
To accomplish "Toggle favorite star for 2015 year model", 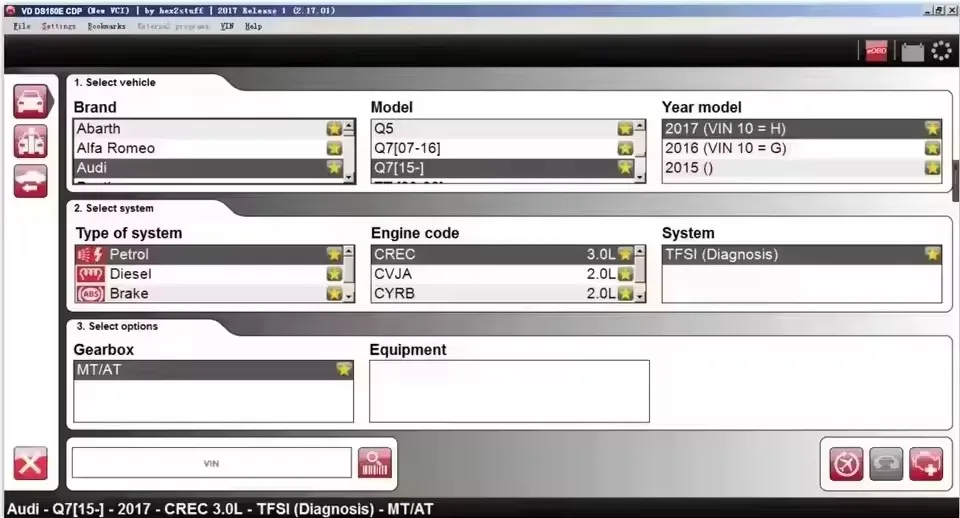I will (932, 167).
